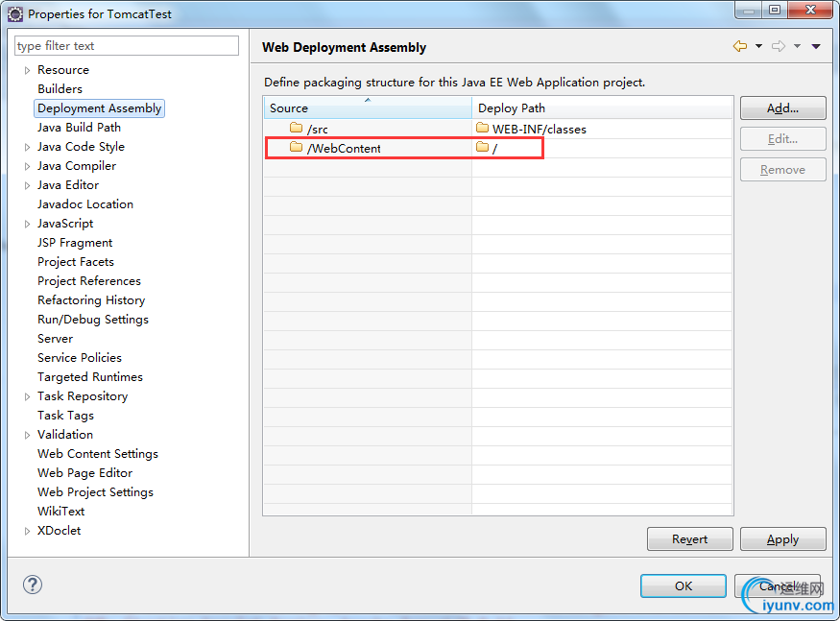
Task: Select Java Code Style label
Action: tap(81, 147)
